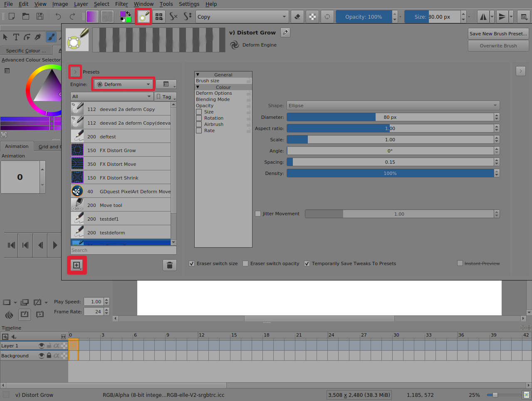
Task: Enable the Rotation brush option checkbox
Action: [199, 118]
